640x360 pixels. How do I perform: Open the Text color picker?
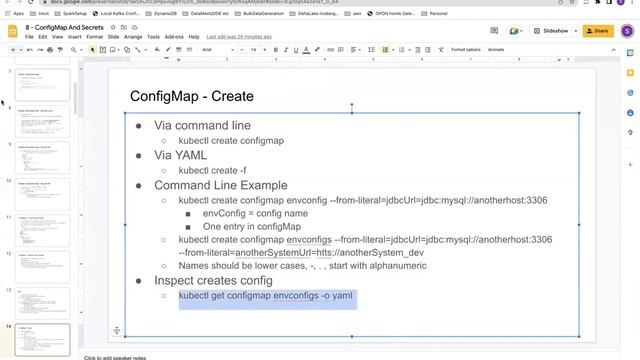(306, 50)
